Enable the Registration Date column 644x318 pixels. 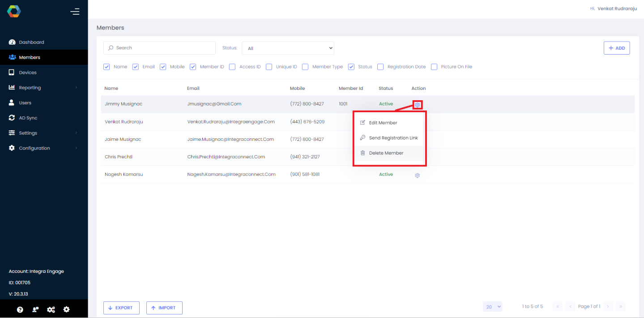click(x=380, y=66)
